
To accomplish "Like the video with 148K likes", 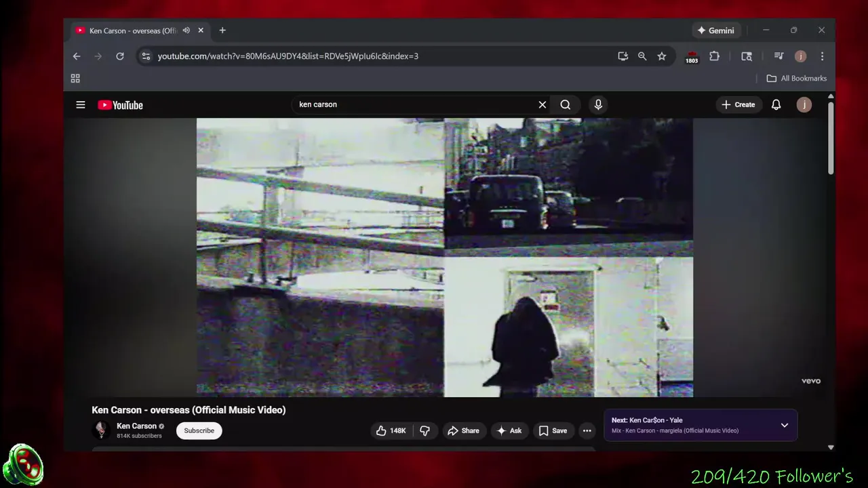I will [x=391, y=430].
